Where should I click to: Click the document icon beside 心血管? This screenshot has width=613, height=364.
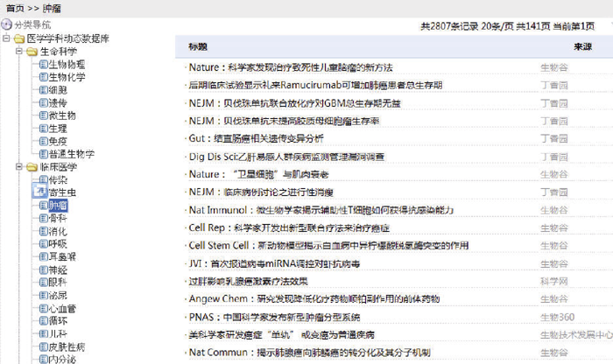[x=44, y=308]
